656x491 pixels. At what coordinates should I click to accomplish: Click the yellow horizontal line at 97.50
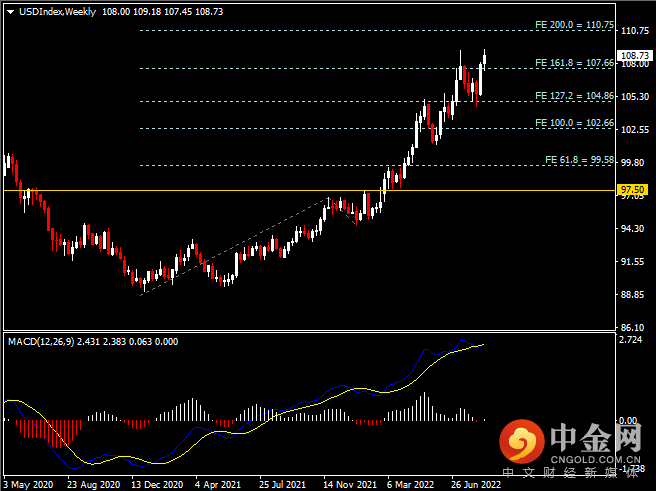click(310, 190)
